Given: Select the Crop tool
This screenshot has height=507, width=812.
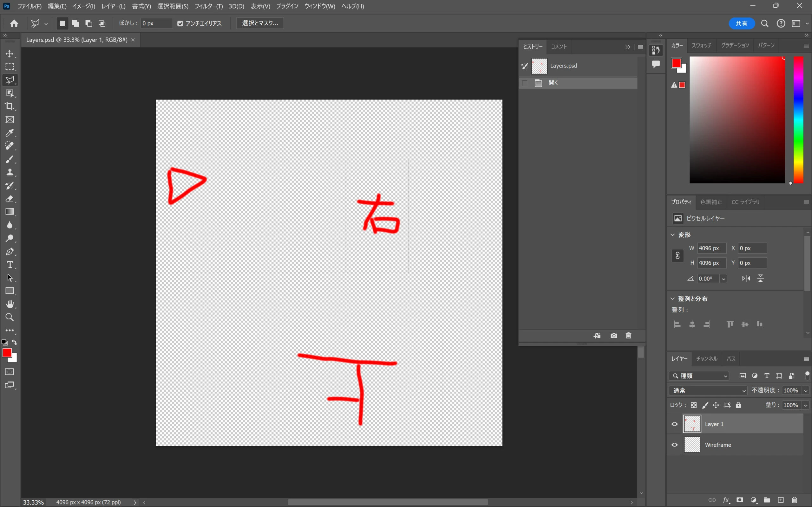Looking at the screenshot, I should [x=10, y=106].
